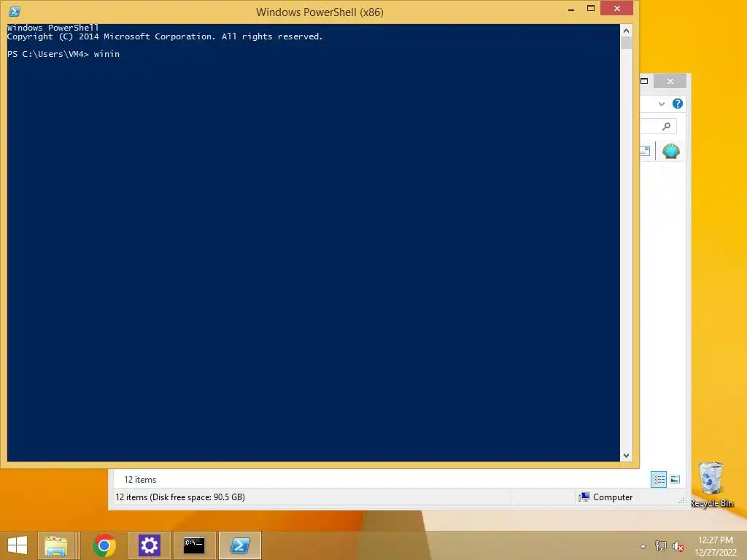Switch Explorer to details view

[x=659, y=479]
